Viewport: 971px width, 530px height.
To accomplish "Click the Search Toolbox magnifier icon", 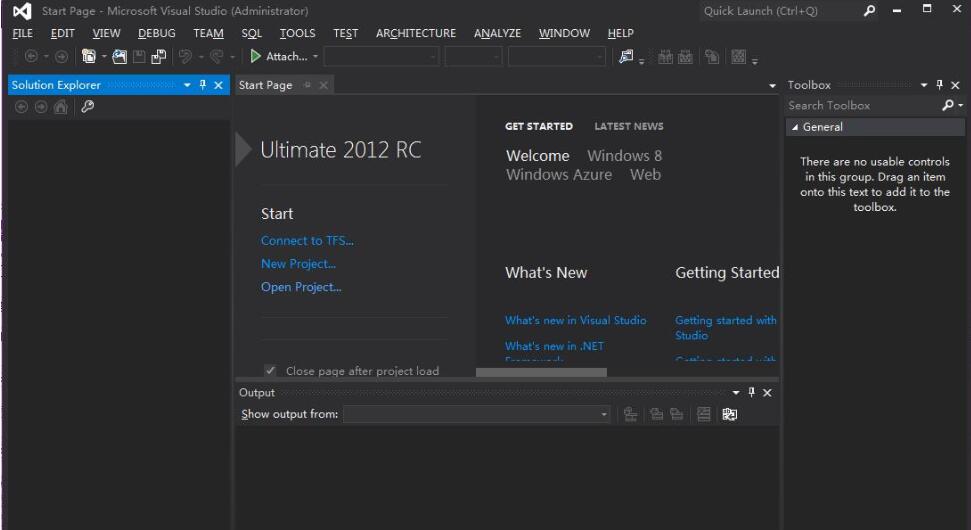I will 947,105.
